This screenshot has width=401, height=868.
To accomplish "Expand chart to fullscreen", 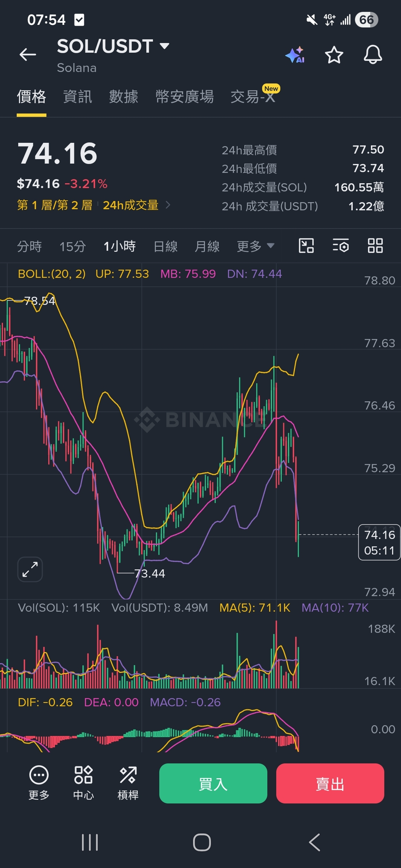I will pyautogui.click(x=30, y=569).
